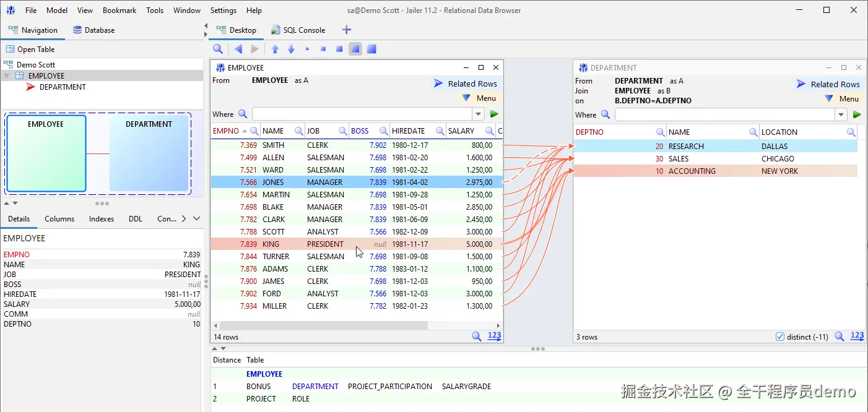The image size is (868, 412).
Task: Select EMPLOYEE box in diagram thumbnail
Action: pos(46,153)
